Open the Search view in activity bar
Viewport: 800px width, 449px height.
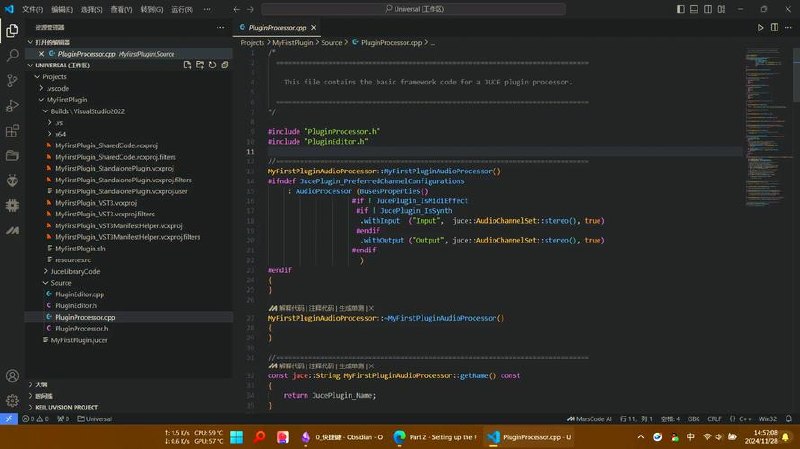(x=12, y=55)
